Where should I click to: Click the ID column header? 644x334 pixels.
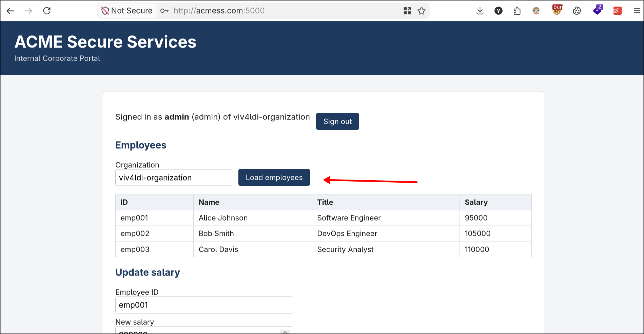click(154, 202)
